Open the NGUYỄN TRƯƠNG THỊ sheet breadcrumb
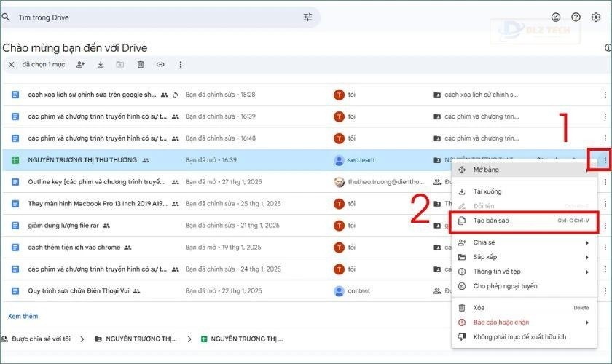This screenshot has height=364, width=612. click(242, 339)
